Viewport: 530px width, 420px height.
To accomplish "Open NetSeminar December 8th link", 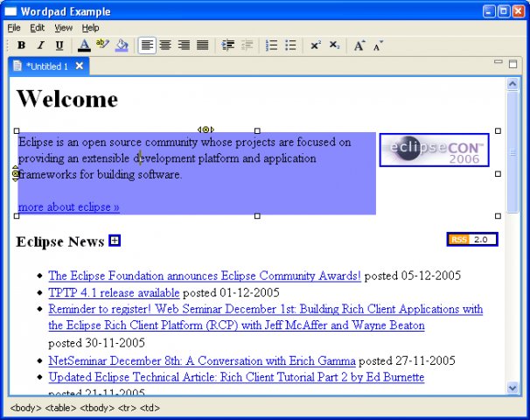I will tap(202, 360).
